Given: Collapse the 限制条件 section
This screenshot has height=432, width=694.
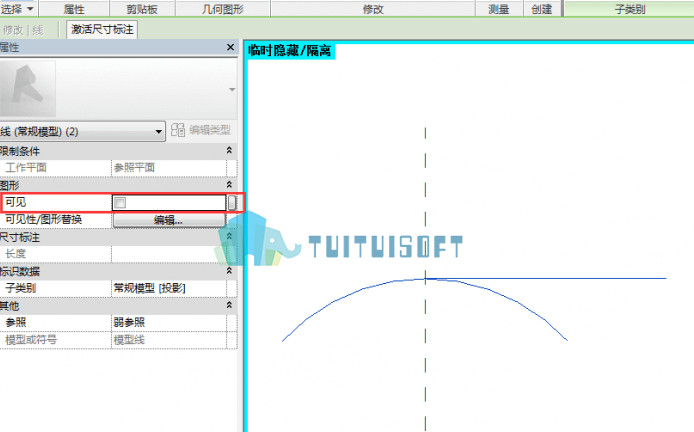Looking at the screenshot, I should click(229, 150).
